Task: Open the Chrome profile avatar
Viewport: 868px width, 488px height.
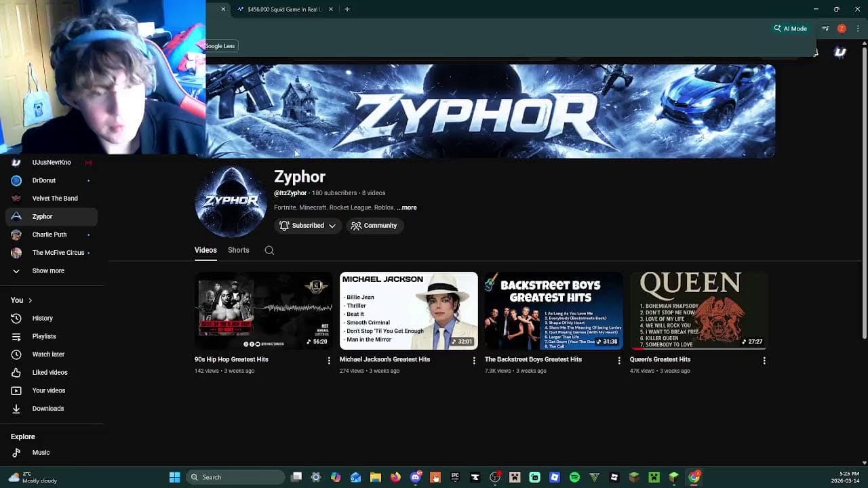Action: click(842, 28)
